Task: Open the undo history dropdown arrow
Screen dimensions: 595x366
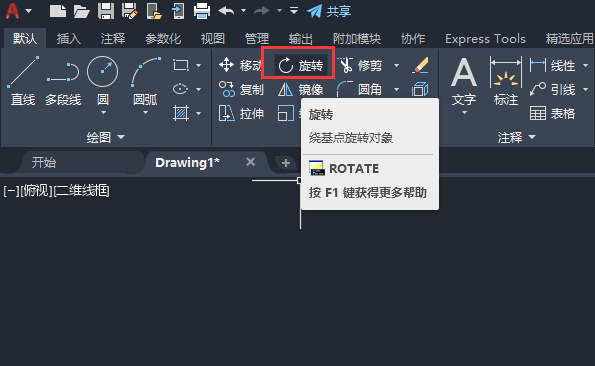Action: (244, 11)
